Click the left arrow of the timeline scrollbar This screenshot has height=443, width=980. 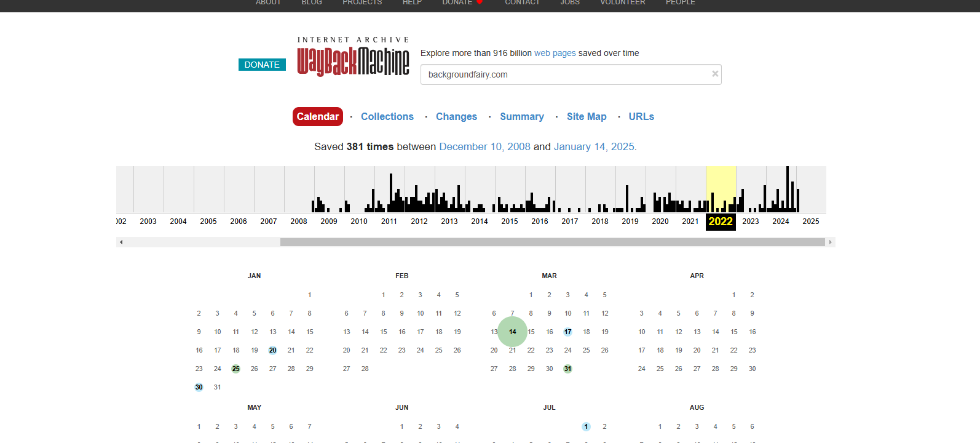[x=121, y=242]
